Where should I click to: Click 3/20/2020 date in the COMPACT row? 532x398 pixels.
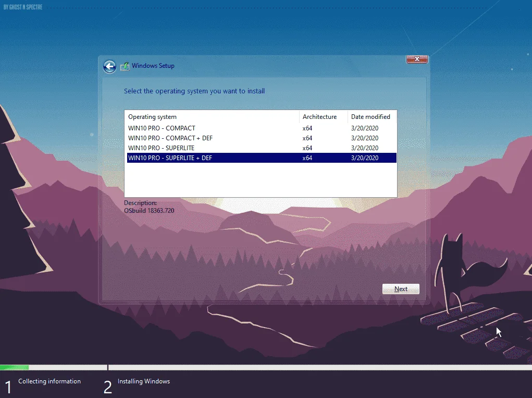click(365, 128)
